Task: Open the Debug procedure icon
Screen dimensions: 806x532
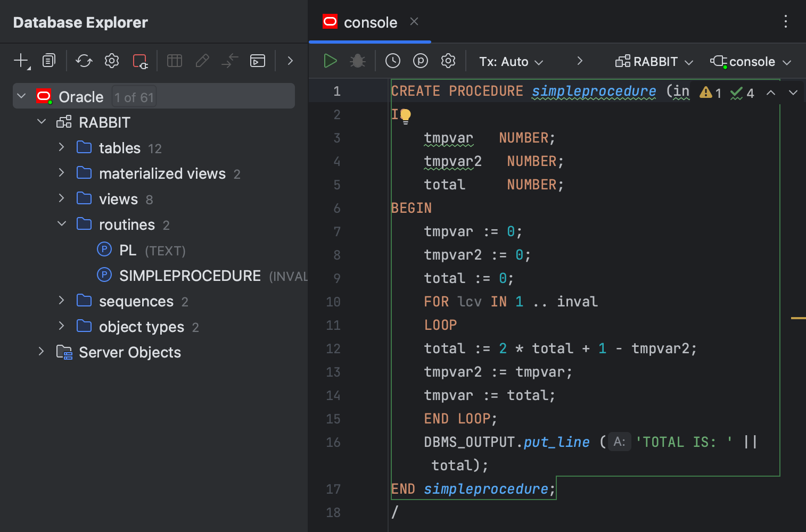Action: [x=357, y=61]
